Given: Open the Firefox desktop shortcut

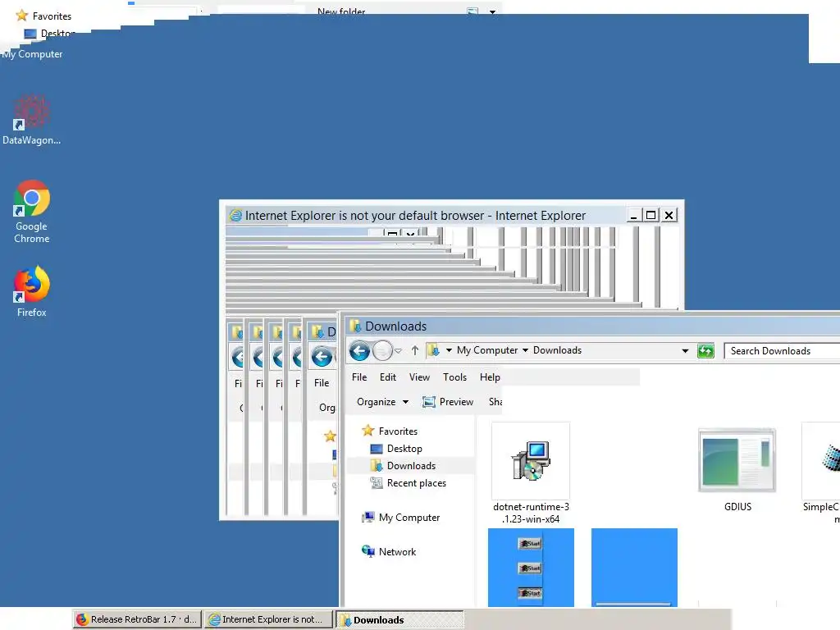Looking at the screenshot, I should pyautogui.click(x=31, y=291).
